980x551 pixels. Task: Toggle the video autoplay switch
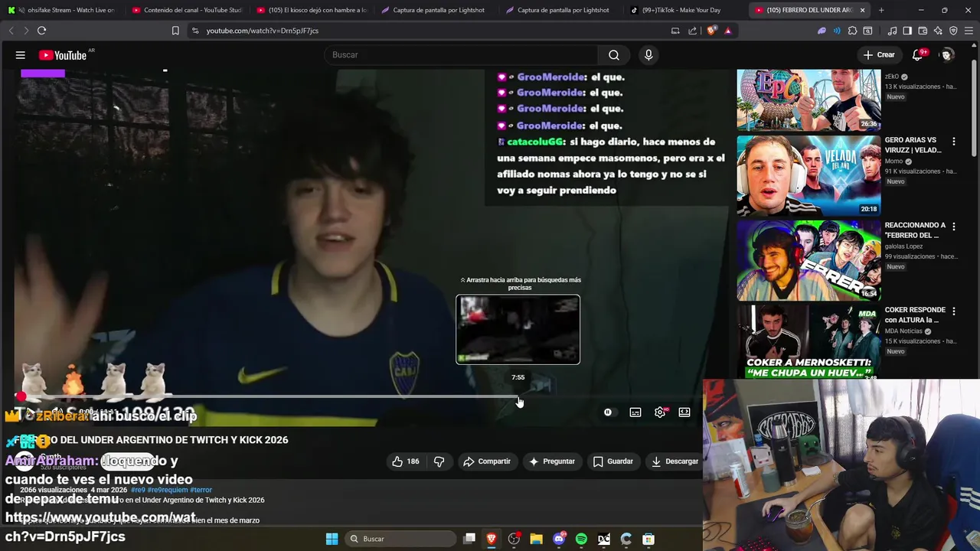coord(608,412)
